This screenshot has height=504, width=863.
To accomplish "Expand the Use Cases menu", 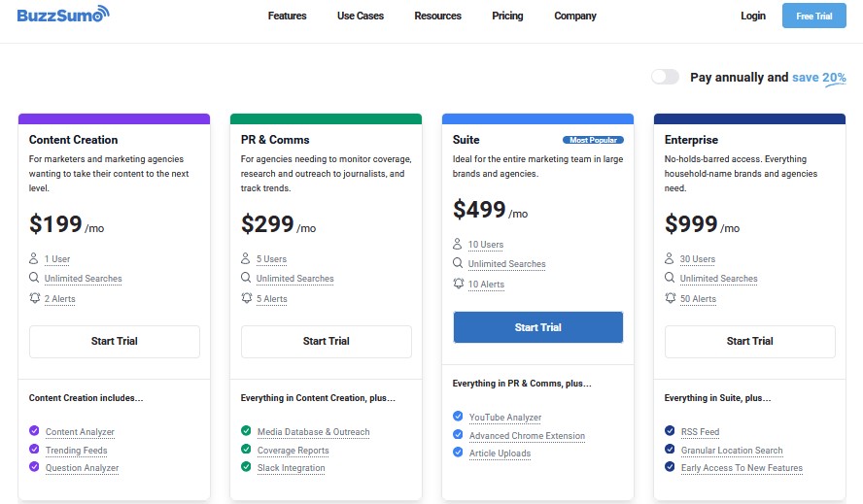I will coord(360,17).
